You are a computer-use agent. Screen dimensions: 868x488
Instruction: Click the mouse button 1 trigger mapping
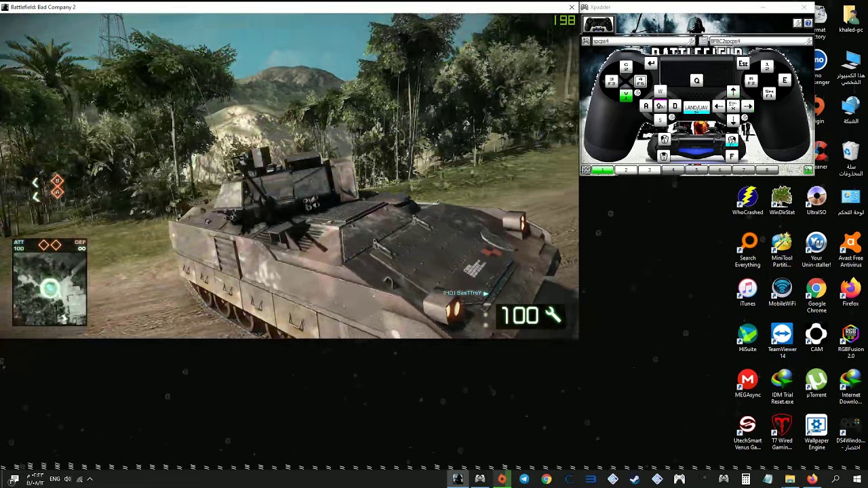pyautogui.click(x=665, y=139)
